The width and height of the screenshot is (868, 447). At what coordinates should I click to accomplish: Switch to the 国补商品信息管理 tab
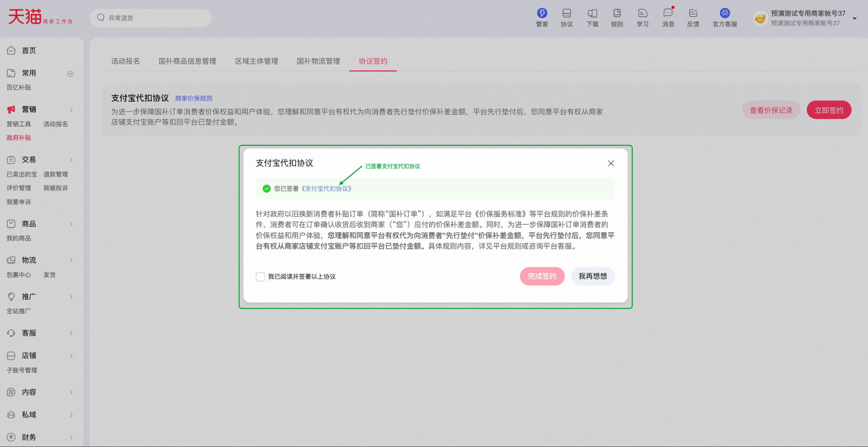pos(187,61)
